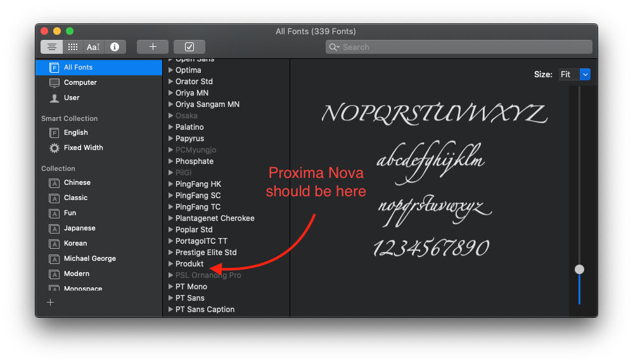Viewport: 633px width, 364px height.
Task: Click the All Fonts library icon
Action: 54,67
